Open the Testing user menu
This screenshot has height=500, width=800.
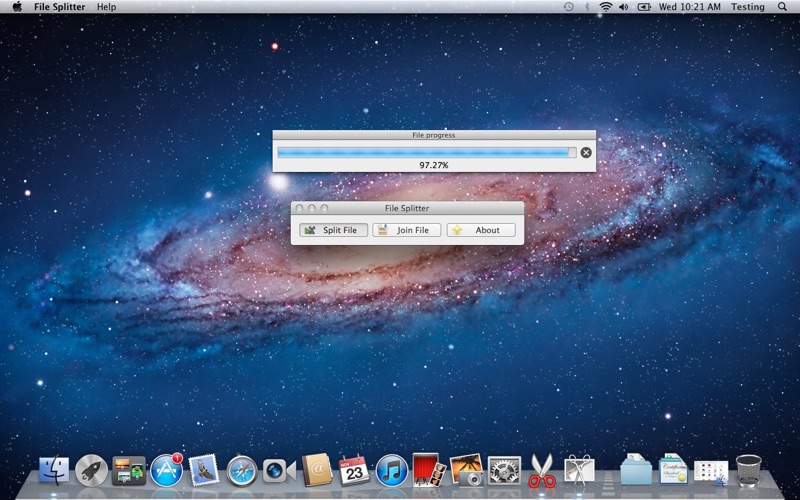click(747, 7)
